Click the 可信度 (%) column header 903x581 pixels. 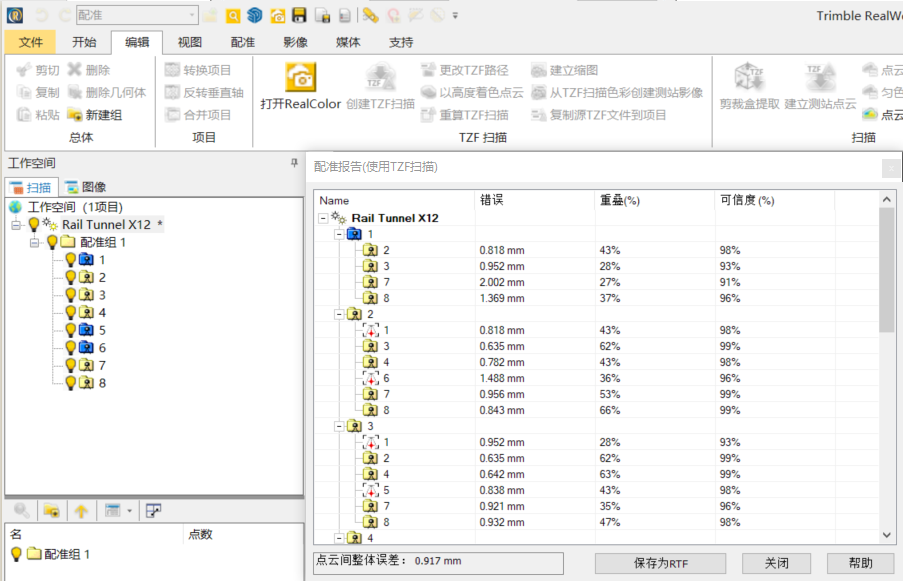click(x=775, y=200)
